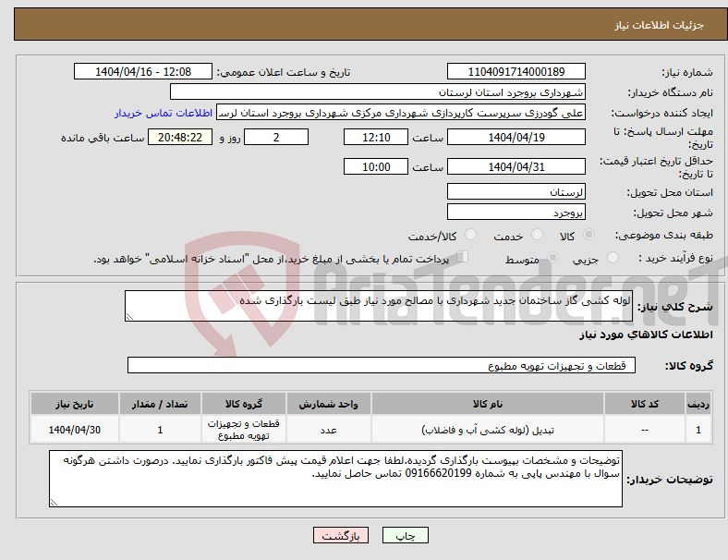
Task: Select the کالا radio button
Action: (588, 235)
